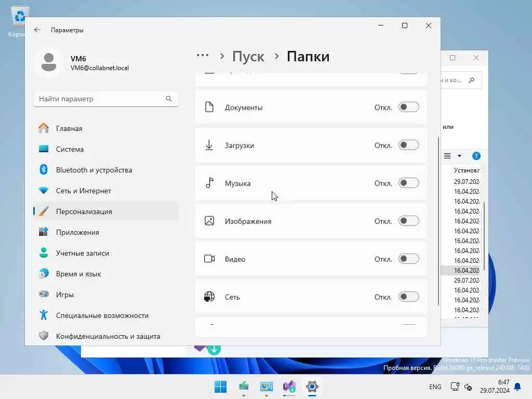Image resolution: width=532 pixels, height=399 pixels.
Task: Click the list view icon in background window
Action: [x=447, y=156]
